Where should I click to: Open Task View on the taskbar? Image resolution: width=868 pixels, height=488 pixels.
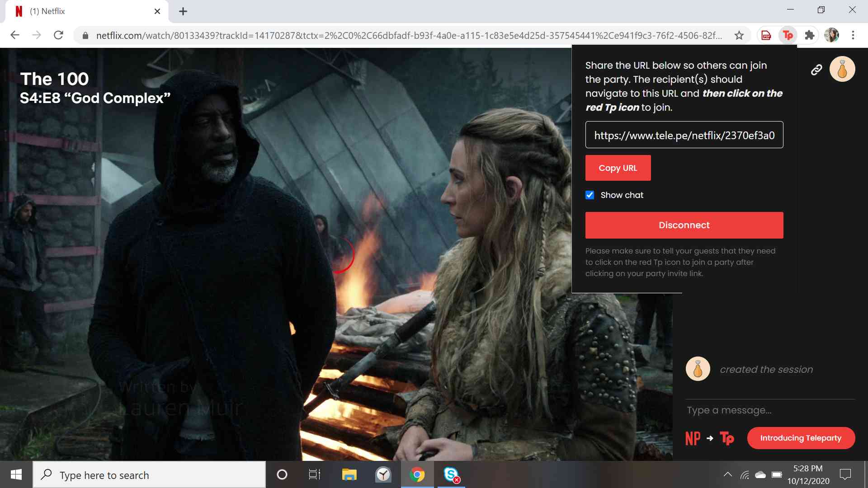[x=315, y=474]
